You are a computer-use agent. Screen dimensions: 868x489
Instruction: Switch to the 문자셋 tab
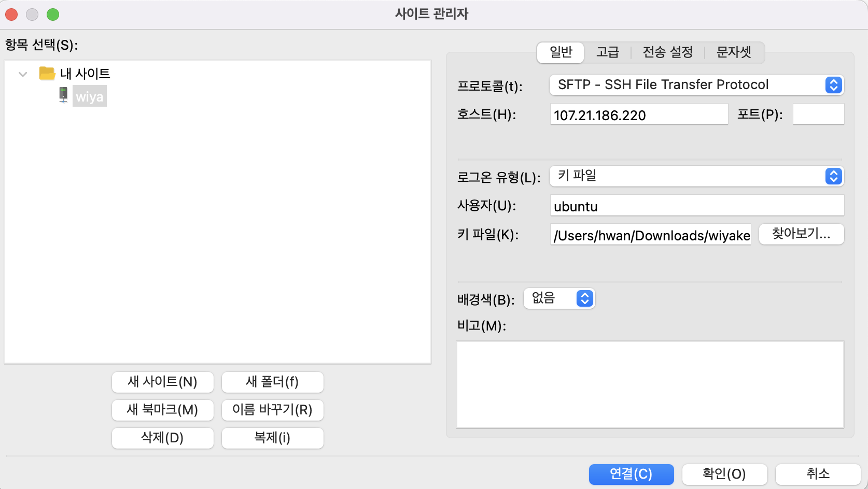(734, 52)
